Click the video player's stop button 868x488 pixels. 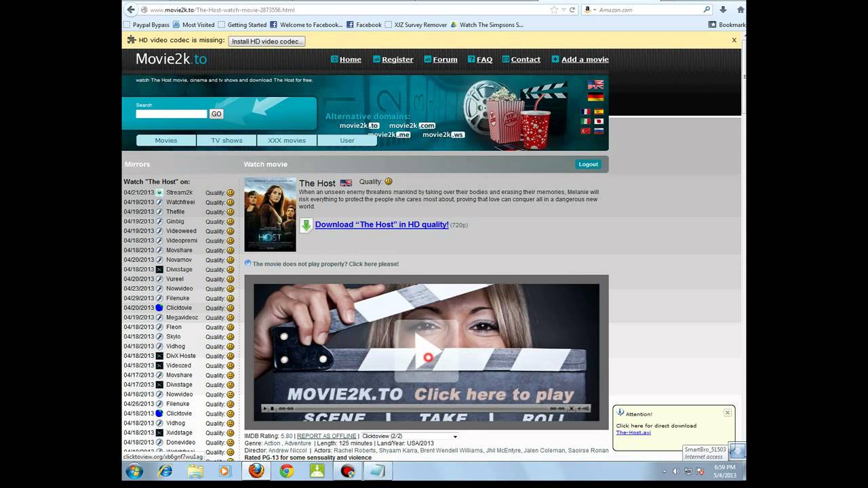273,409
